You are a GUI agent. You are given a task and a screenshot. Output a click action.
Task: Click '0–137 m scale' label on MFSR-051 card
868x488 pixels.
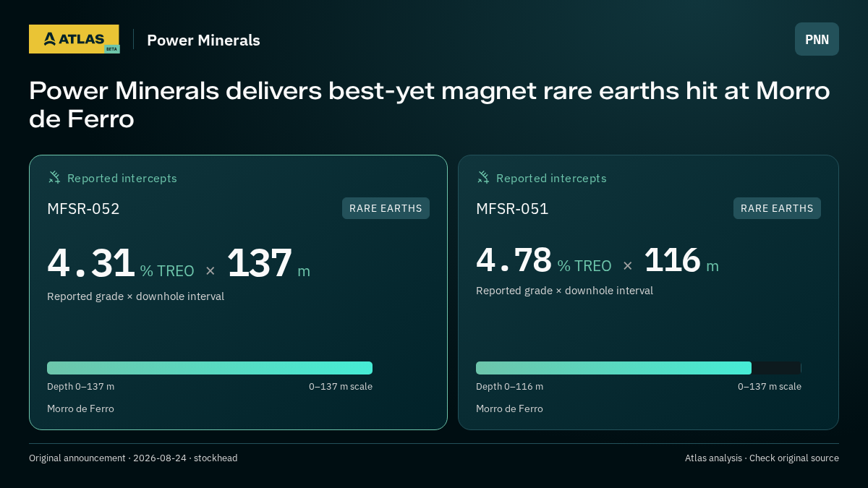770,387
